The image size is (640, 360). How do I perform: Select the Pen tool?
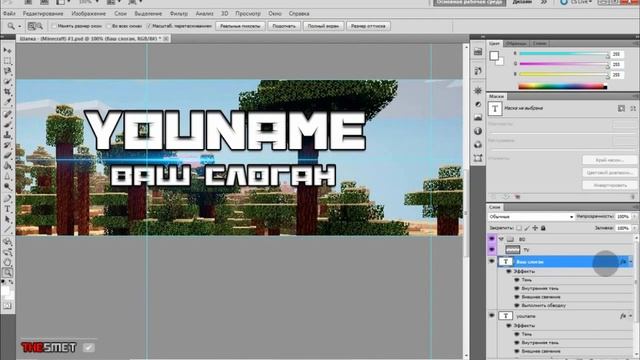click(7, 198)
